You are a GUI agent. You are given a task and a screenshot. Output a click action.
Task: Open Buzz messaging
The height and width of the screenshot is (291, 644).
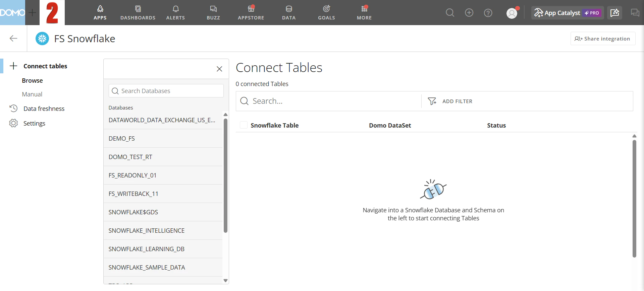pos(213,13)
